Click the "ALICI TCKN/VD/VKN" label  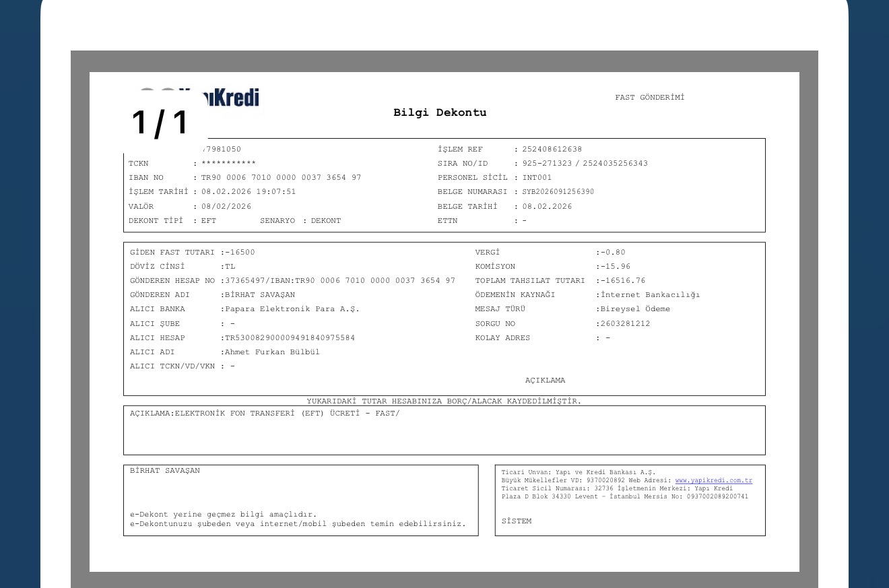pyautogui.click(x=172, y=366)
